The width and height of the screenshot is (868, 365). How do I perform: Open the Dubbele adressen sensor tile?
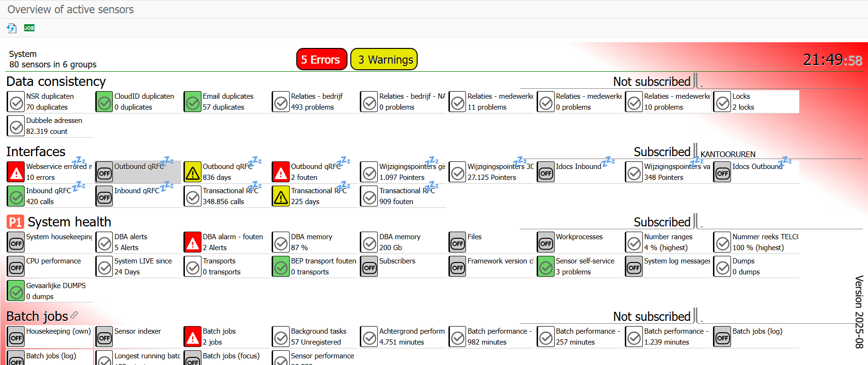[50, 126]
